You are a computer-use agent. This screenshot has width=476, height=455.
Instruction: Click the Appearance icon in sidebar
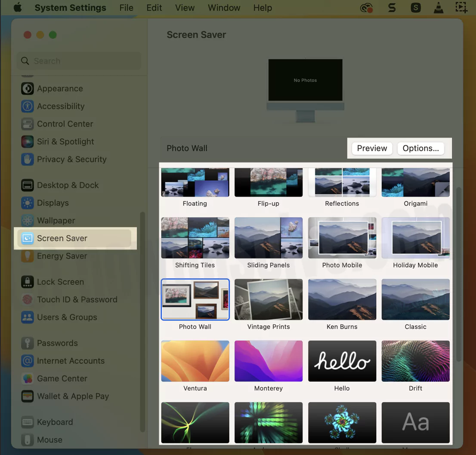coord(27,89)
